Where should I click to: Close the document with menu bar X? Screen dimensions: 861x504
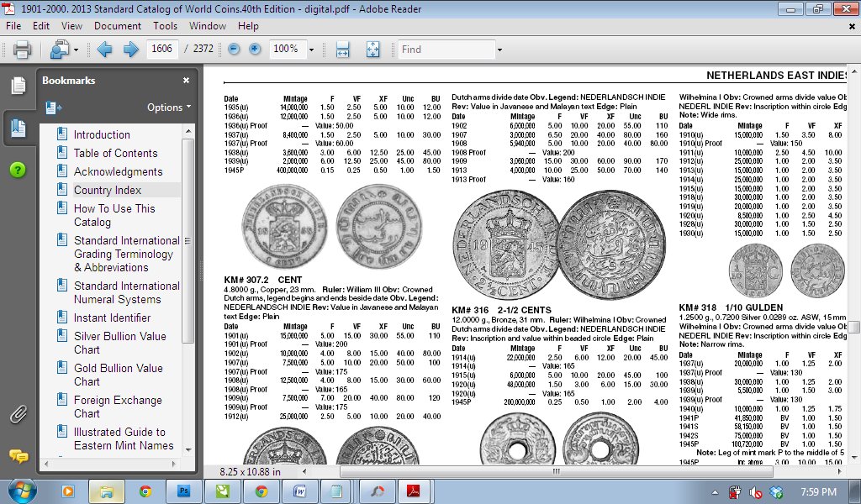(852, 26)
